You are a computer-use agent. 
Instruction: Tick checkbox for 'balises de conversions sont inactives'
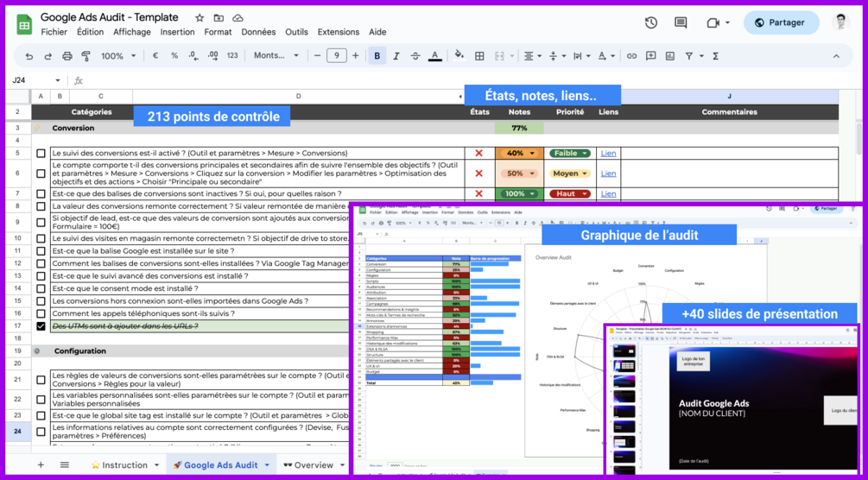(x=41, y=193)
